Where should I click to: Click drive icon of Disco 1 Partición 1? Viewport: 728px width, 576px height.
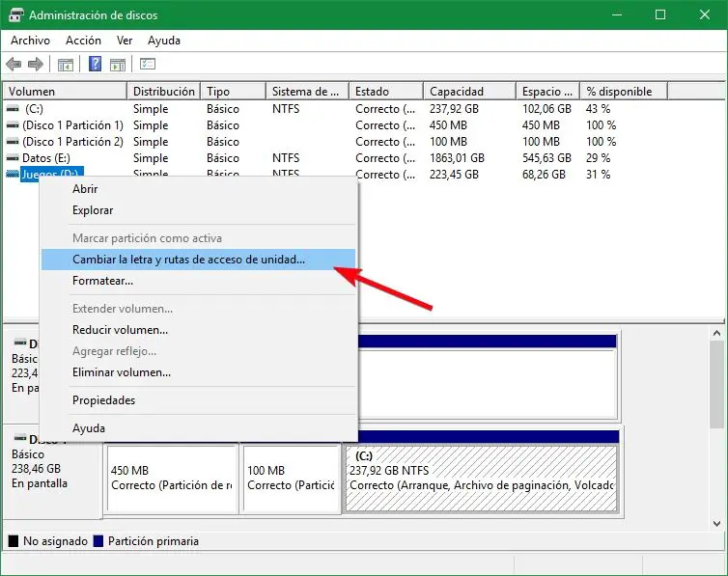(x=13, y=125)
